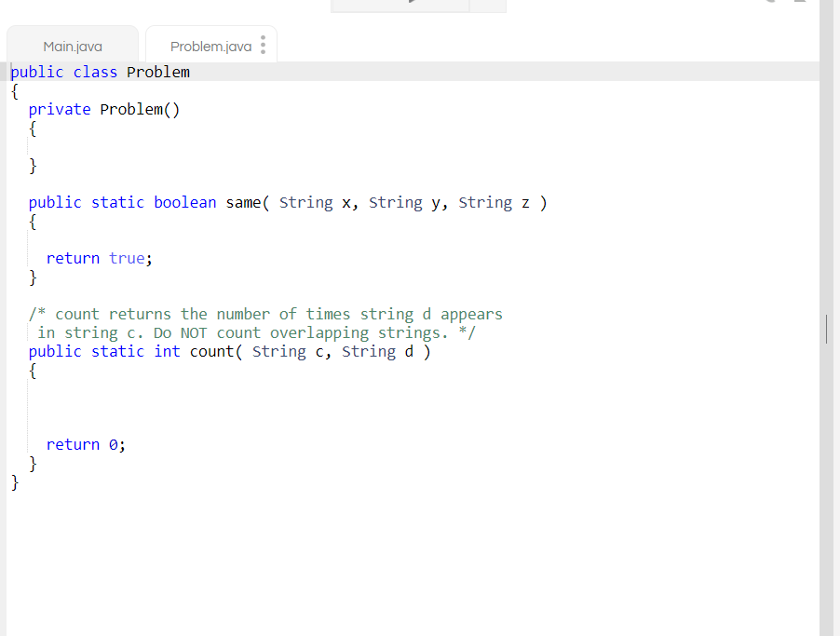Switch to the Main.java tab

[73, 46]
